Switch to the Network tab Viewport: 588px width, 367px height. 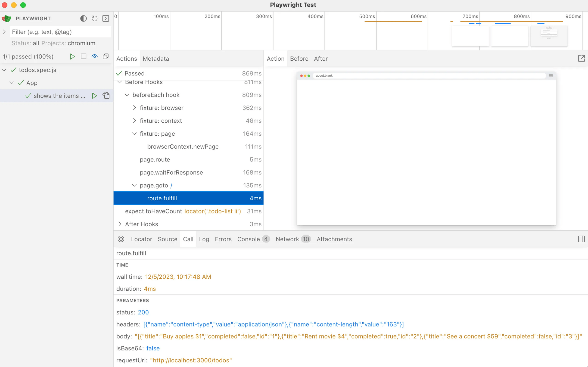click(x=287, y=239)
